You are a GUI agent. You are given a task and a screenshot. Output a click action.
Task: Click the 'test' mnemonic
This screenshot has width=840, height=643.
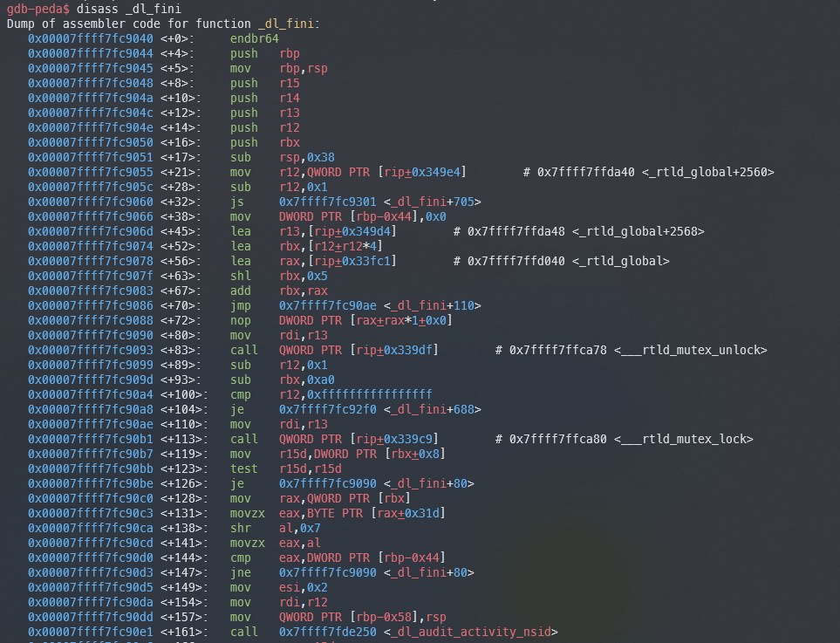[x=244, y=469]
